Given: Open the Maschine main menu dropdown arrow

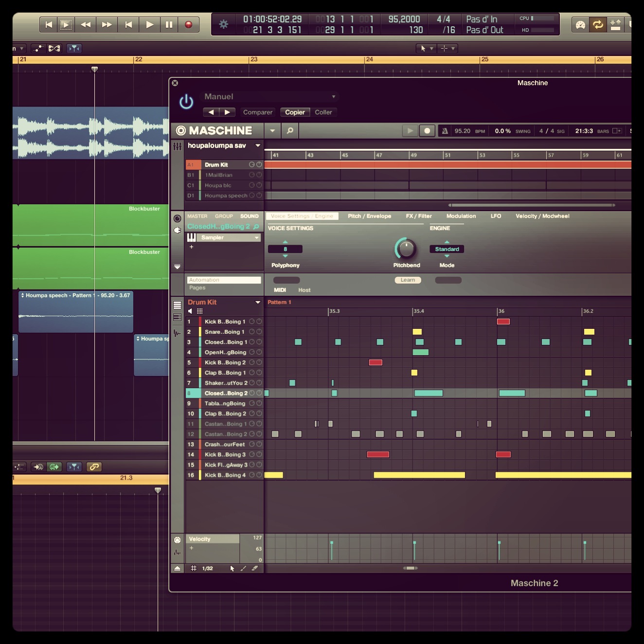Looking at the screenshot, I should click(x=272, y=131).
